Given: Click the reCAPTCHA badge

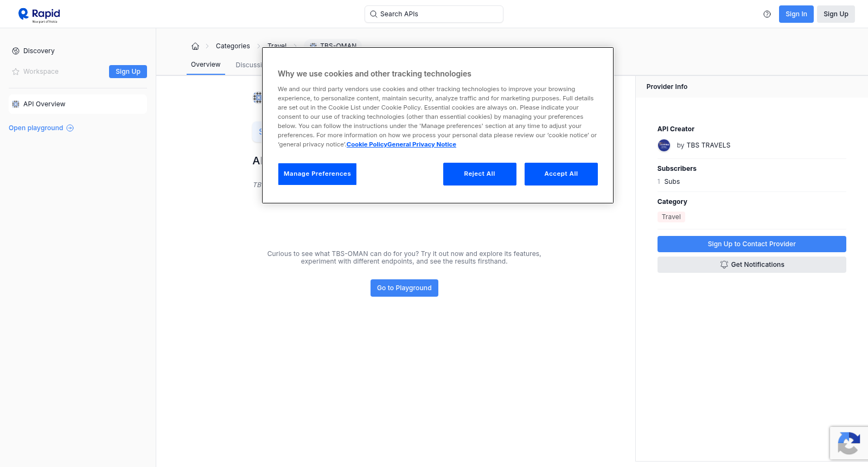Looking at the screenshot, I should (x=849, y=443).
